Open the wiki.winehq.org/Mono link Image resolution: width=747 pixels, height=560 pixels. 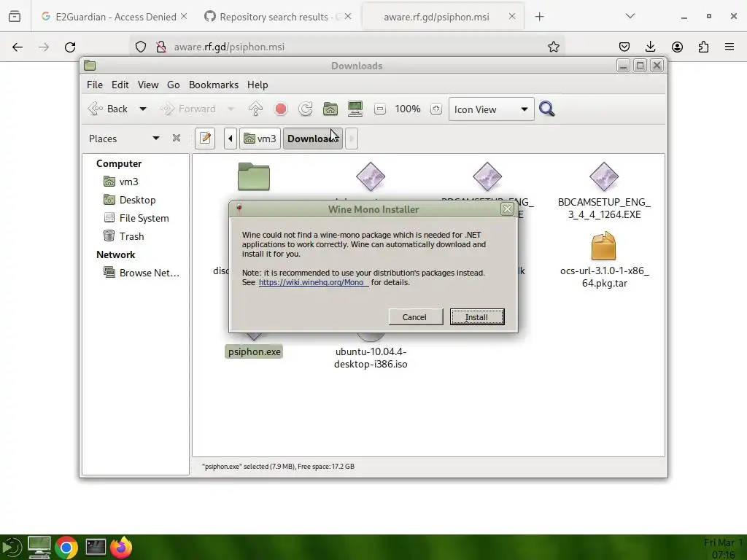[x=312, y=282]
